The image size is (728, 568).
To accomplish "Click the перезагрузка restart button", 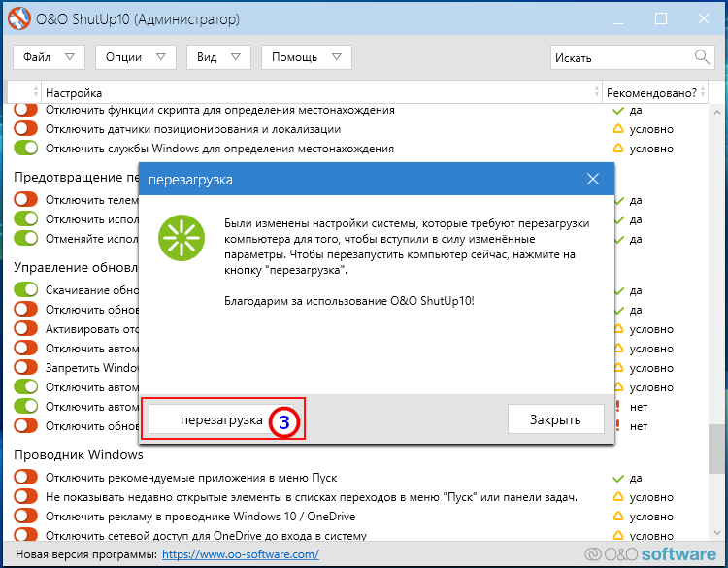I will tap(221, 419).
